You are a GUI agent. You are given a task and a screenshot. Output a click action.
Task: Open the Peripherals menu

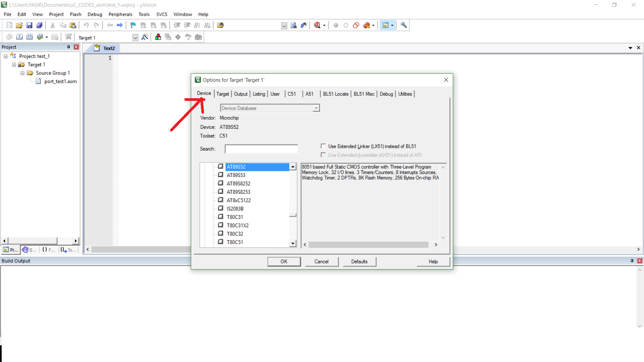pos(120,14)
